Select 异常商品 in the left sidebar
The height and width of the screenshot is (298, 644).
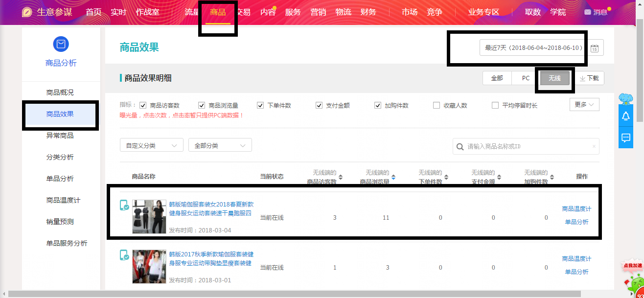[x=60, y=136]
